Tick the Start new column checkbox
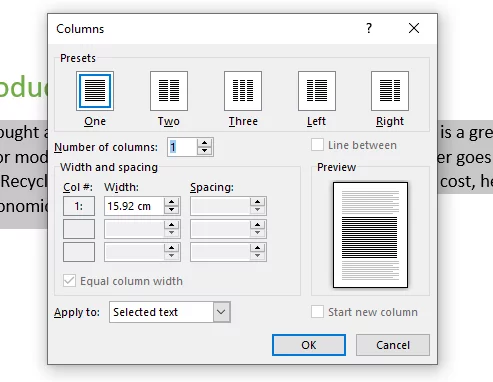The width and height of the screenshot is (493, 382). coord(317,312)
